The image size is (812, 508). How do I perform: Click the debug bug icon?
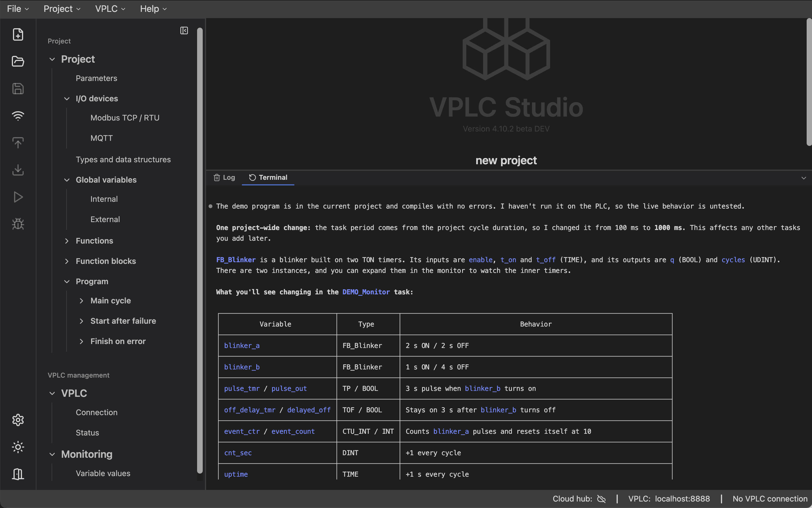click(x=18, y=224)
